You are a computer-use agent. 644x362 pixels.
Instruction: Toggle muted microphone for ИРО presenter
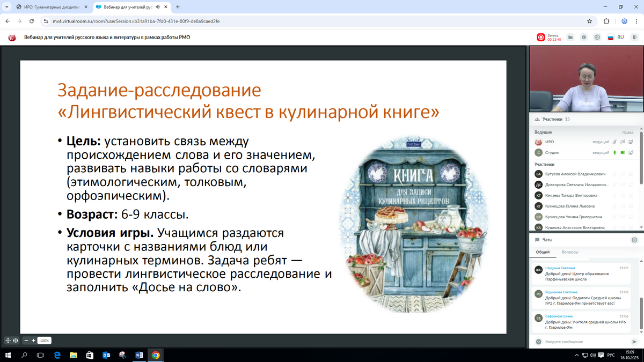pyautogui.click(x=615, y=142)
